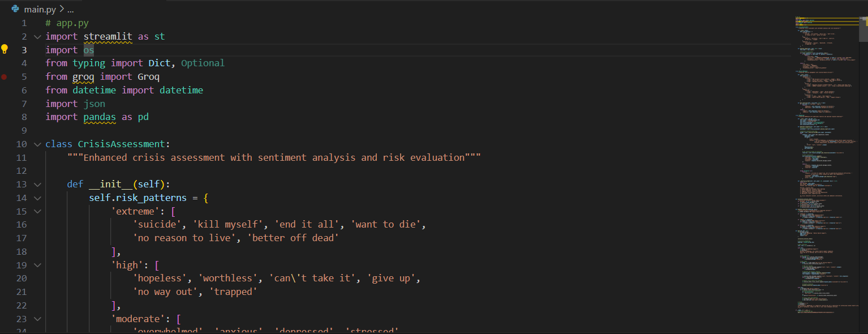Collapse the risk_patterns dictionary on line 14
Viewport: 868px width, 334px height.
pyautogui.click(x=37, y=198)
